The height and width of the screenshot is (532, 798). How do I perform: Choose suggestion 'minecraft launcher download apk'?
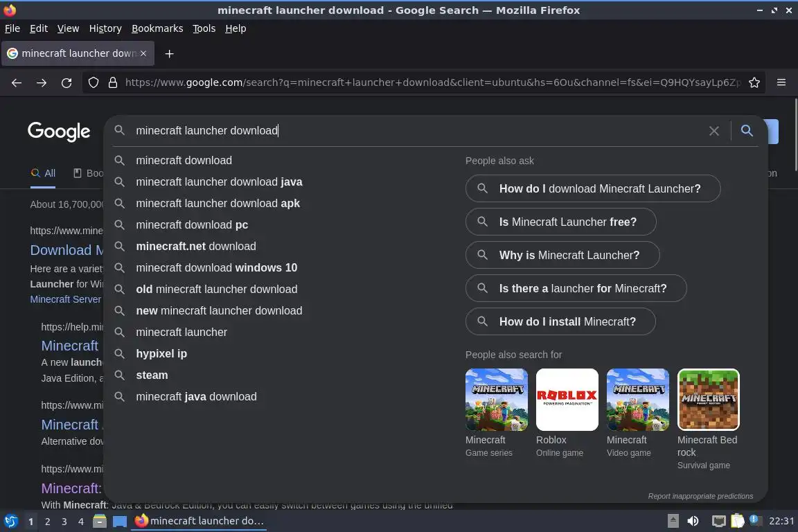point(218,203)
